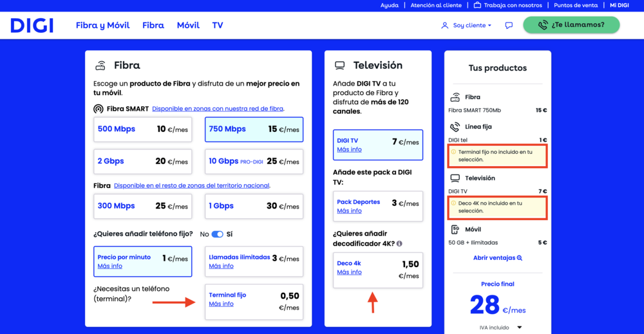
Task: Click the 28 €/mes final price
Action: [497, 305]
